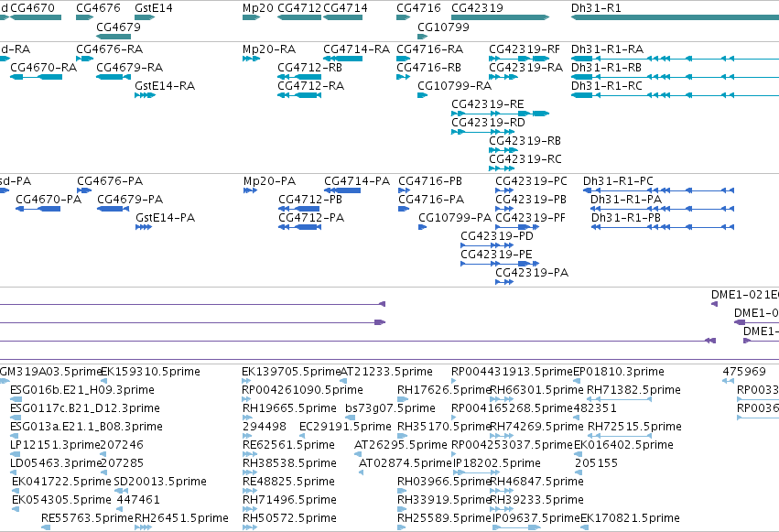
Task: Click transcript label CG10799-RA
Action: point(454,85)
